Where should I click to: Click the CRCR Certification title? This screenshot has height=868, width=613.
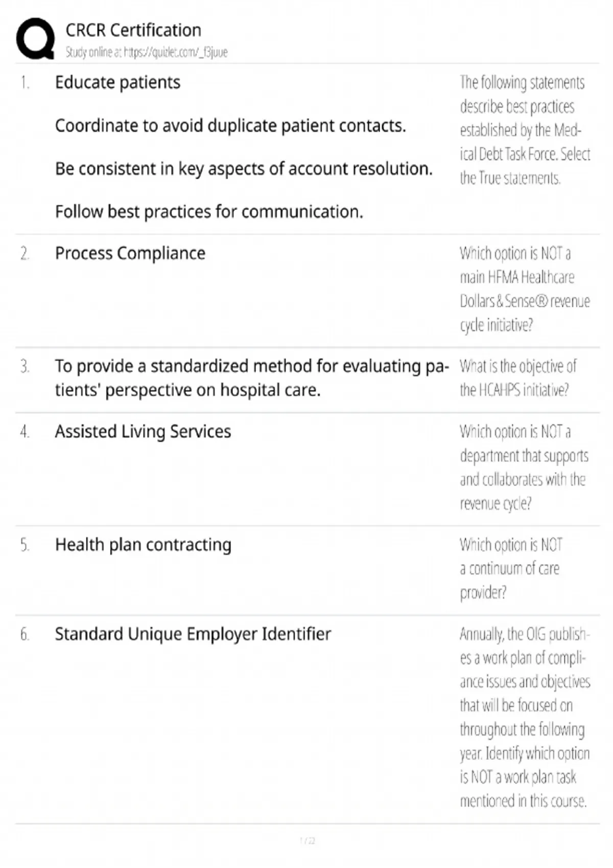click(133, 31)
